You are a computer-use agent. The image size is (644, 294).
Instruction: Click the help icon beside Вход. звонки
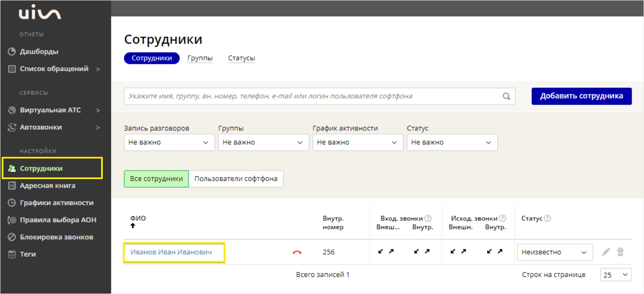[428, 219]
